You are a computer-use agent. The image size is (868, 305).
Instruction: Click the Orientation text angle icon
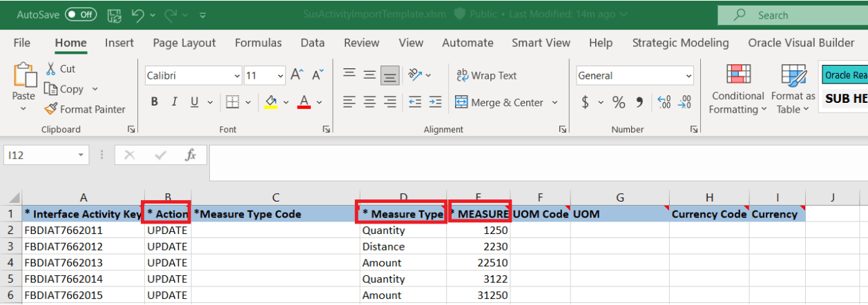[x=415, y=75]
